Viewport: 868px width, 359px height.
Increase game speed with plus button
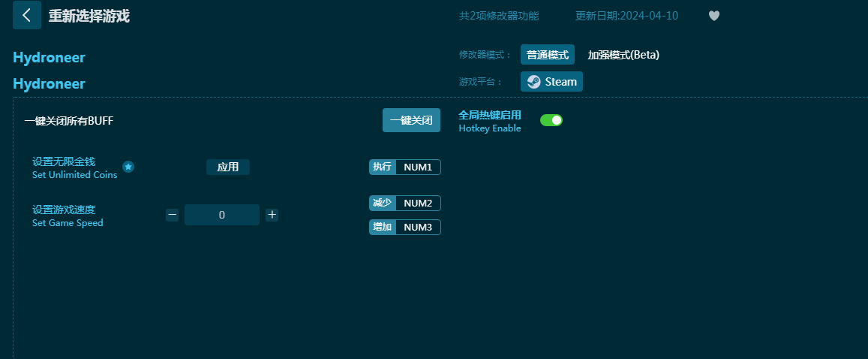coord(272,214)
